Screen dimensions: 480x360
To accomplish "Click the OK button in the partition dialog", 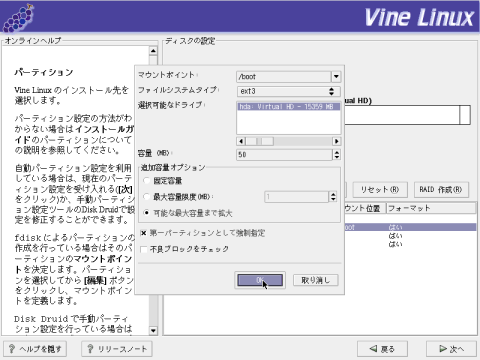I will (x=260, y=280).
